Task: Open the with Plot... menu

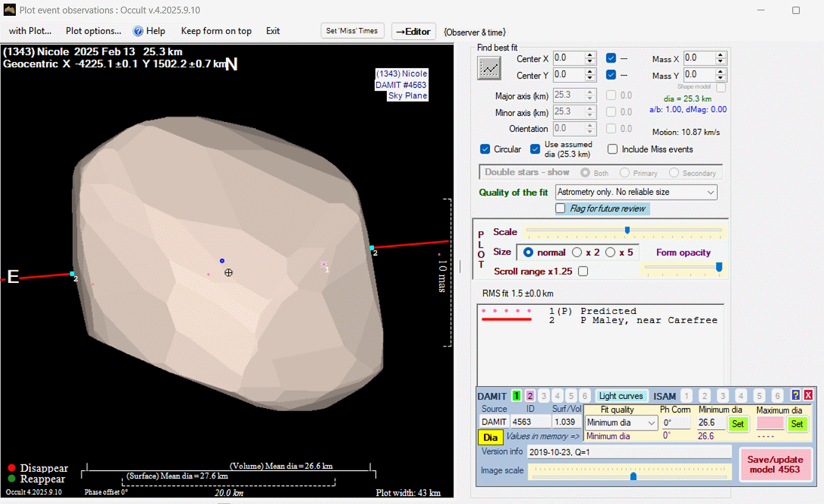Action: pyautogui.click(x=30, y=31)
